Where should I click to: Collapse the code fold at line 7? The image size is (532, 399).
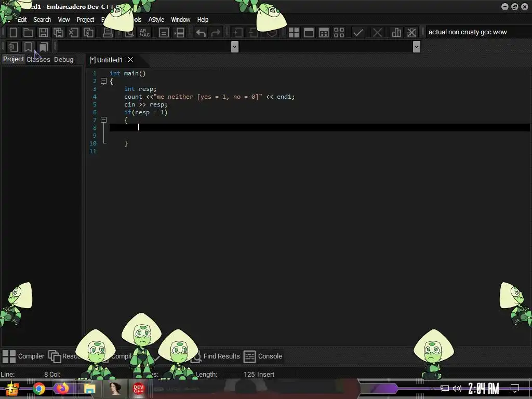pos(104,120)
